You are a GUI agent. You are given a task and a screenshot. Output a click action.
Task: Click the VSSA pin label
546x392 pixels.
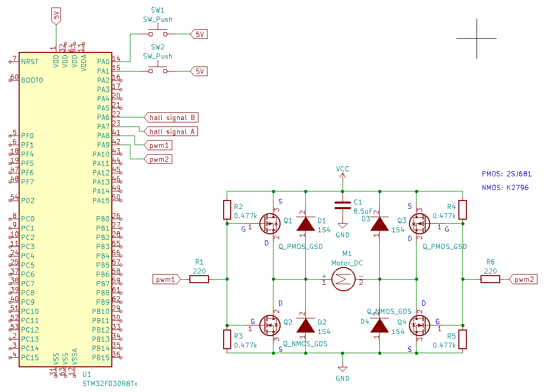click(x=75, y=356)
